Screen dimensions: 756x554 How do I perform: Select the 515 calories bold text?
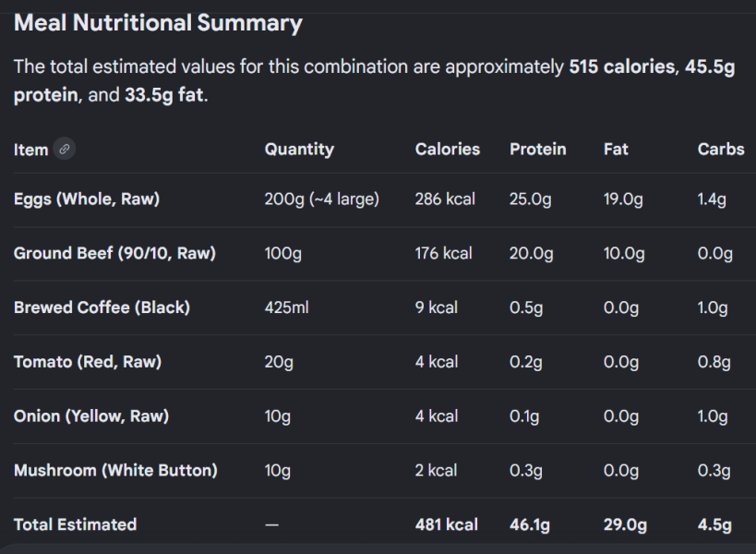(x=622, y=67)
